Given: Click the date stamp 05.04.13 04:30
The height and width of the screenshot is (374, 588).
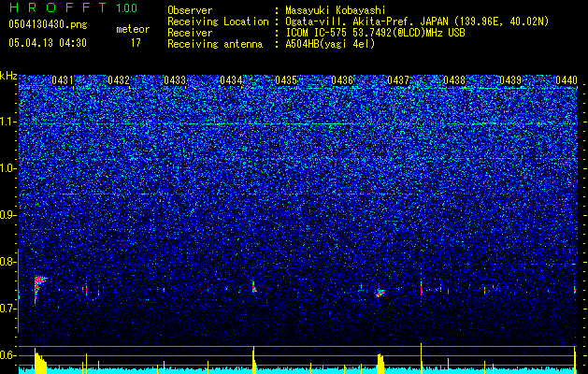Looking at the screenshot, I should (x=48, y=43).
